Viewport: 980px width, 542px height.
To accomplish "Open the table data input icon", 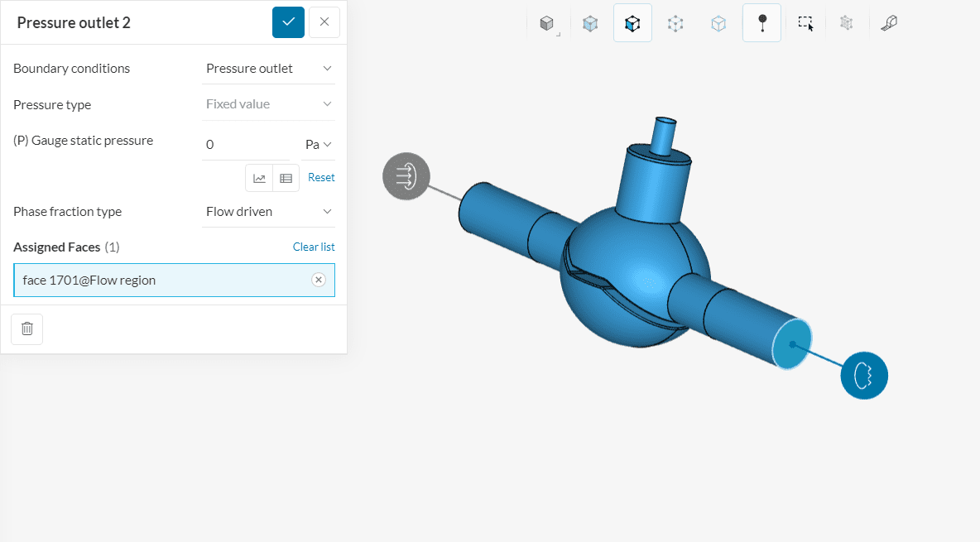I will click(x=286, y=178).
